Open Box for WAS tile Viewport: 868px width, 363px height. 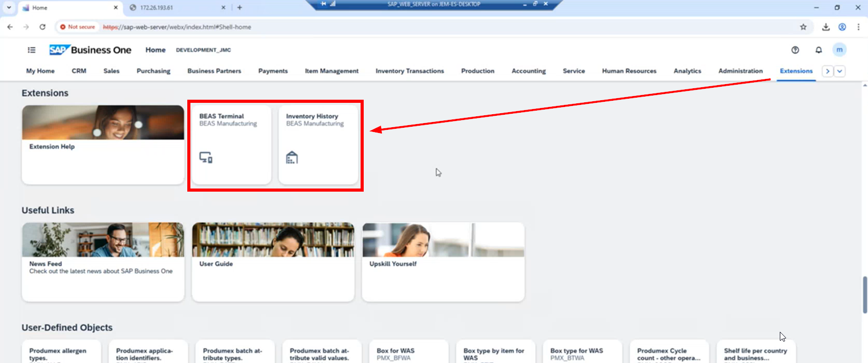pos(409,352)
